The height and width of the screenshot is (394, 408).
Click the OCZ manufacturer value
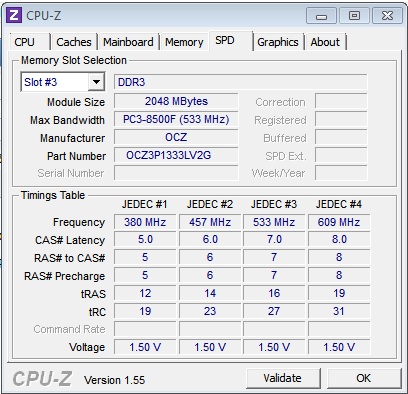pos(176,137)
